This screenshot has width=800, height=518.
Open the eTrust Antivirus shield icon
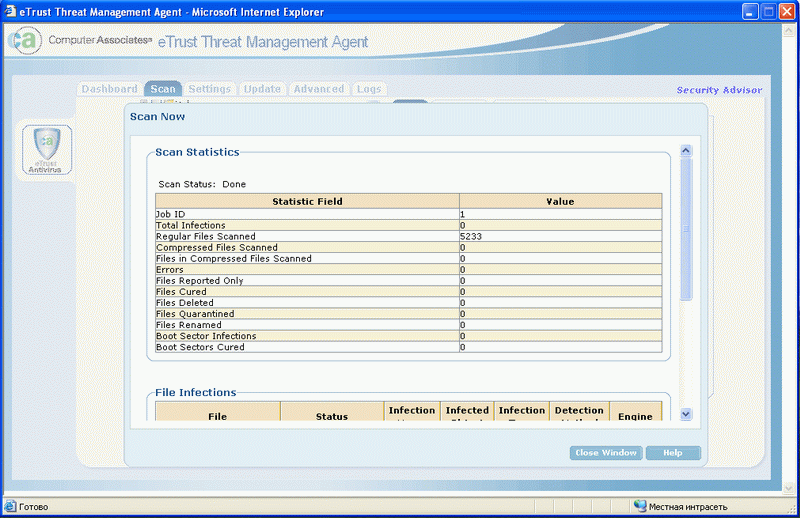[46, 150]
